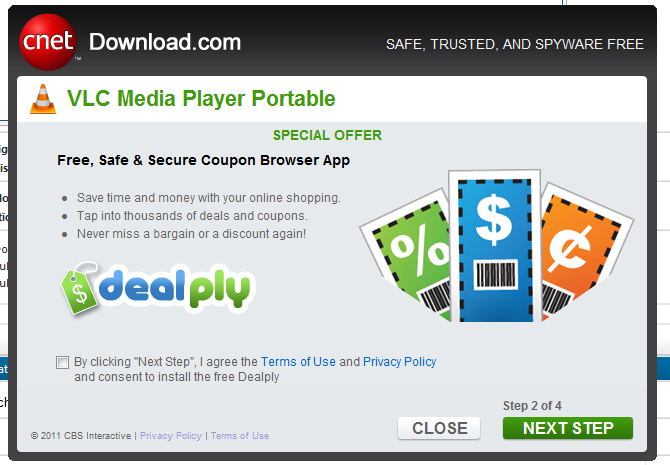
Task: Click the blue dollar coupon image
Action: 495,246
